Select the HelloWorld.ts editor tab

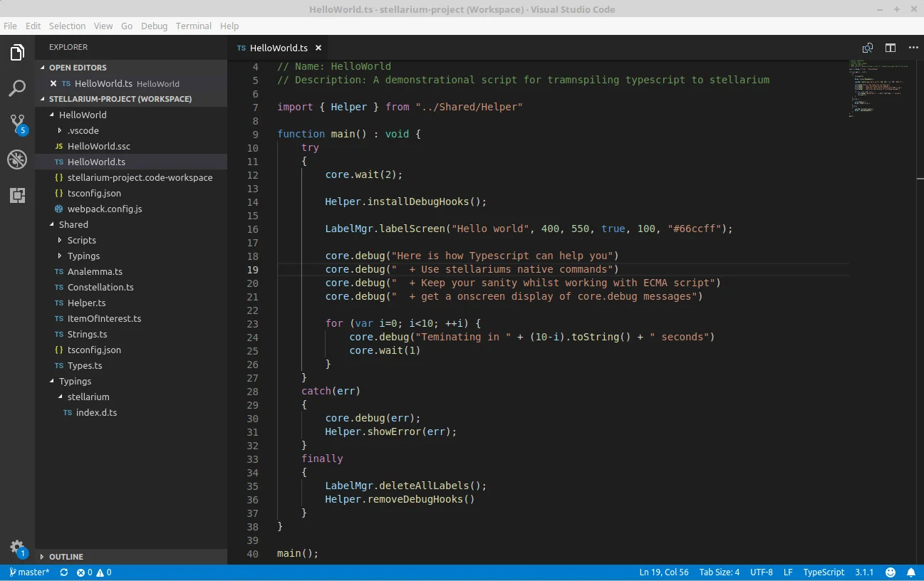(279, 48)
